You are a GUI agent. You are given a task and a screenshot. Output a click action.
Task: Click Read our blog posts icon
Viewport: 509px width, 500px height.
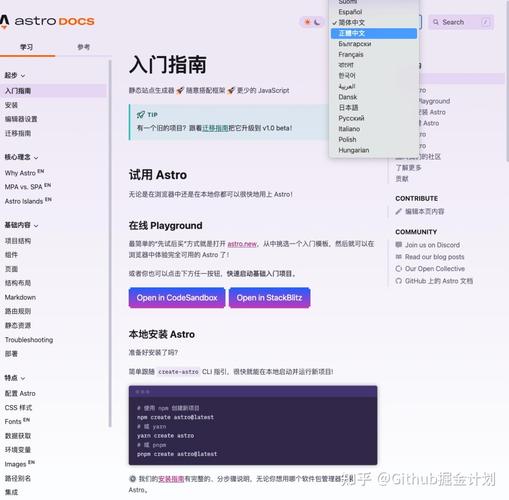point(399,256)
